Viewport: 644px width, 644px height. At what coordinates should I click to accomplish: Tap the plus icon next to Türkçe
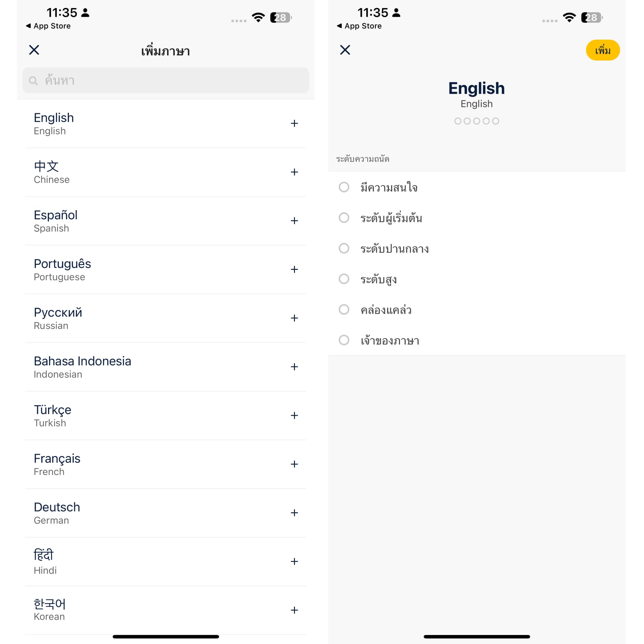pos(294,416)
